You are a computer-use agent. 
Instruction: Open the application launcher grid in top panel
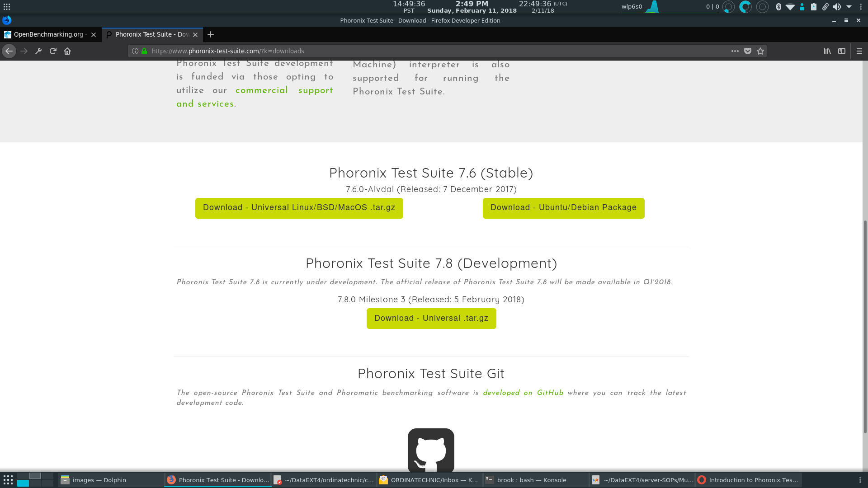7,7
